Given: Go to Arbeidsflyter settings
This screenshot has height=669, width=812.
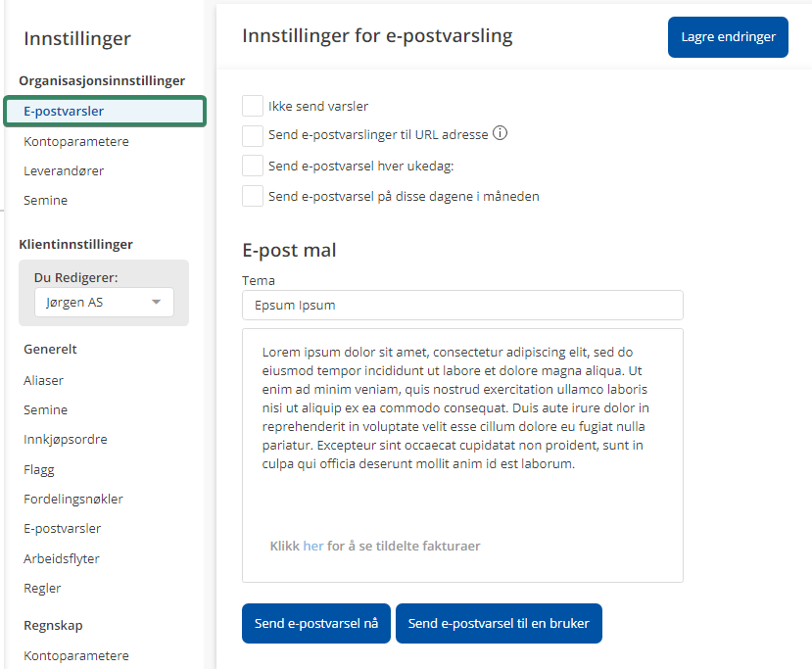Looking at the screenshot, I should click(62, 558).
